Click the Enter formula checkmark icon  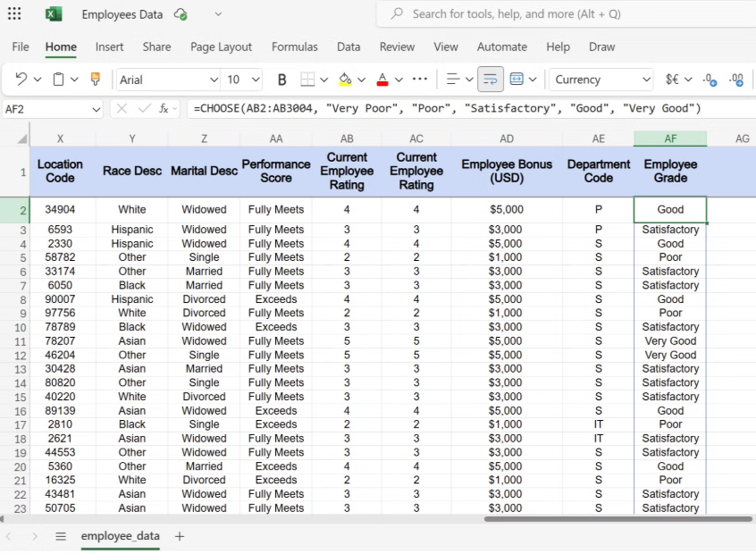click(x=144, y=109)
